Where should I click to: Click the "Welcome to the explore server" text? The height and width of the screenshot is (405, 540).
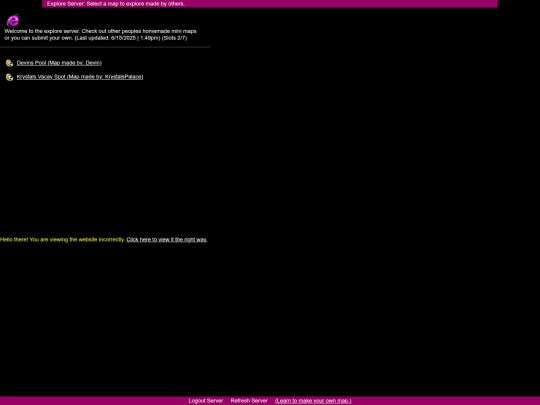point(42,31)
